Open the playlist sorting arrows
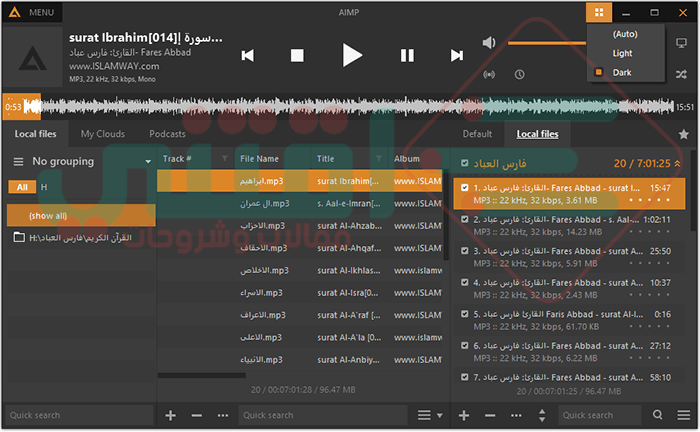Image resolution: width=700 pixels, height=432 pixels. [x=542, y=415]
